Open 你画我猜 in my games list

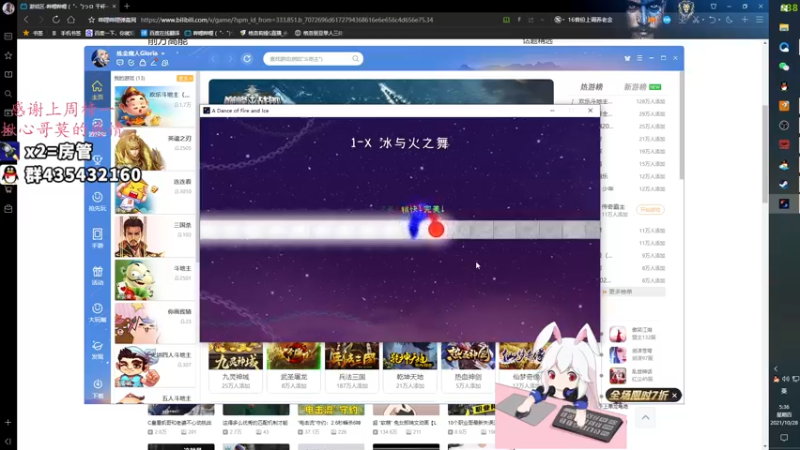pos(155,322)
